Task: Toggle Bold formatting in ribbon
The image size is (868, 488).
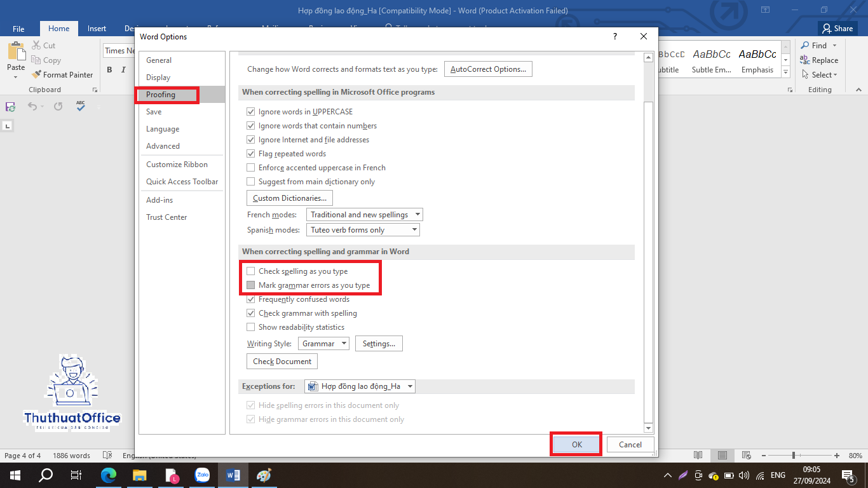Action: click(x=109, y=70)
